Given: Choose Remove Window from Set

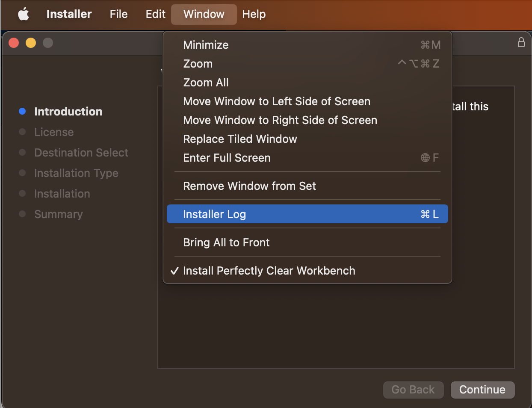Looking at the screenshot, I should click(x=249, y=186).
